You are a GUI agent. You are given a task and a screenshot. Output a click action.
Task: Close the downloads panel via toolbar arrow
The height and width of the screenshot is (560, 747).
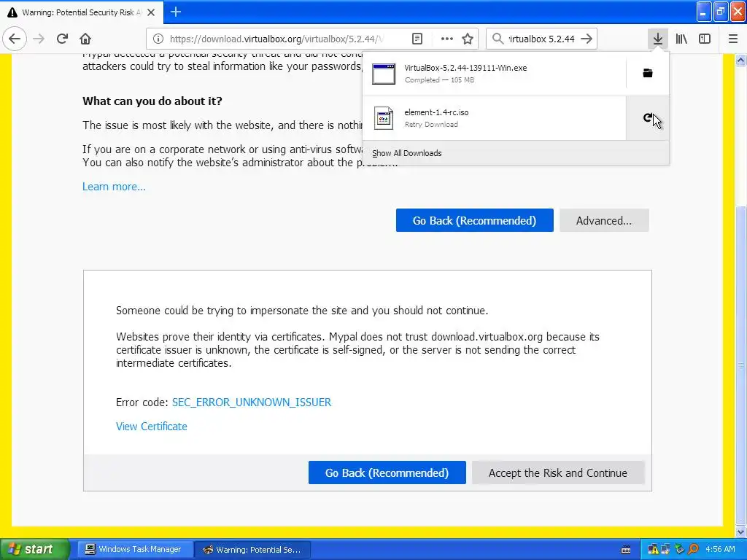657,39
